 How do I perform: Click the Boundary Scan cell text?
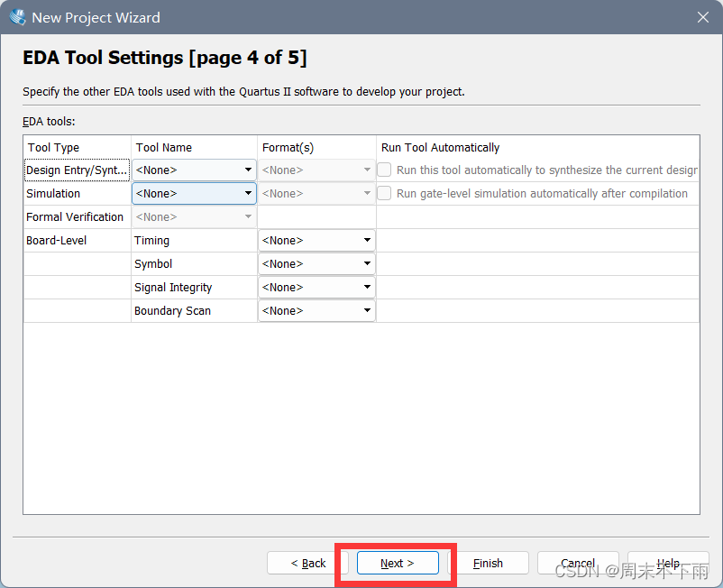[x=172, y=311]
